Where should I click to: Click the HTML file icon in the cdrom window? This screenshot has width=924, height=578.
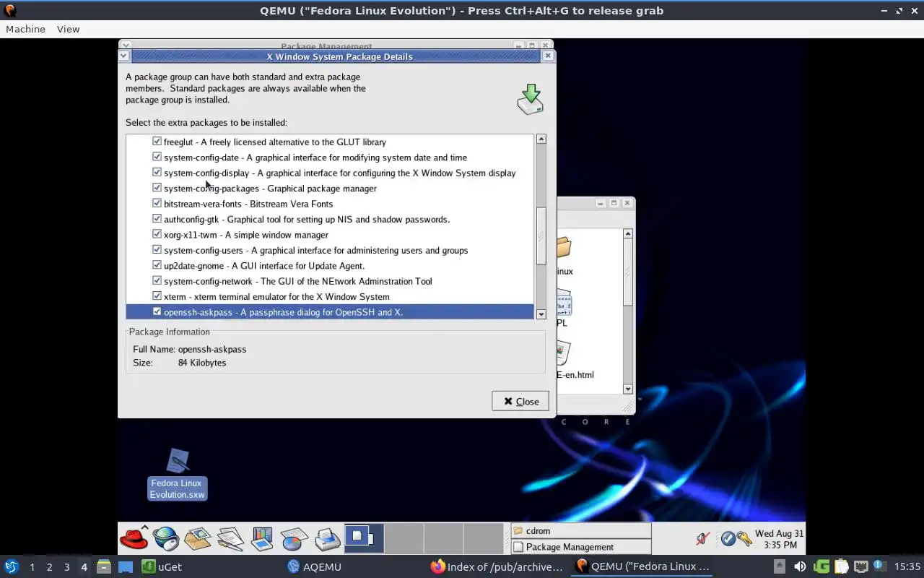[564, 353]
